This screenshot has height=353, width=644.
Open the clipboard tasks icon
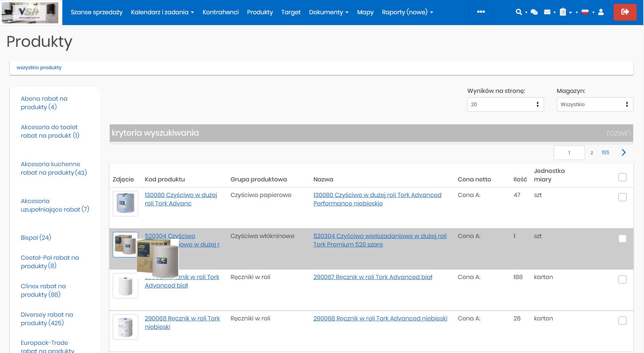563,12
